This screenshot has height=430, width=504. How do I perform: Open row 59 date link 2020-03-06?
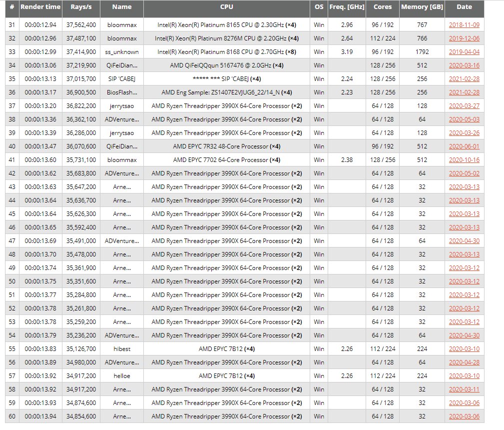pyautogui.click(x=464, y=403)
